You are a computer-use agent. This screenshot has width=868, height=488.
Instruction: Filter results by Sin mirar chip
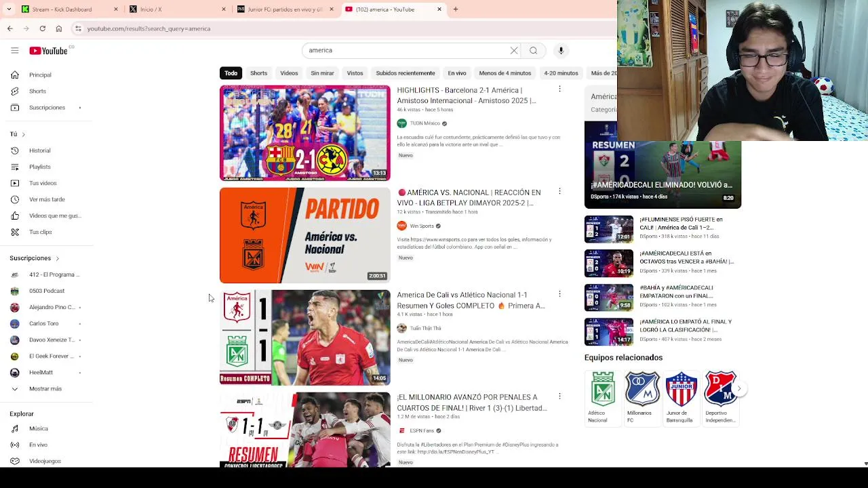322,73
